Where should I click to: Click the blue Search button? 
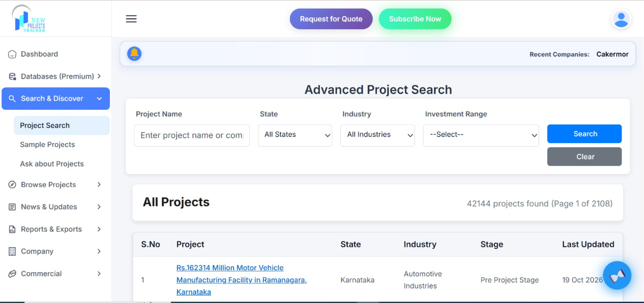coord(584,134)
